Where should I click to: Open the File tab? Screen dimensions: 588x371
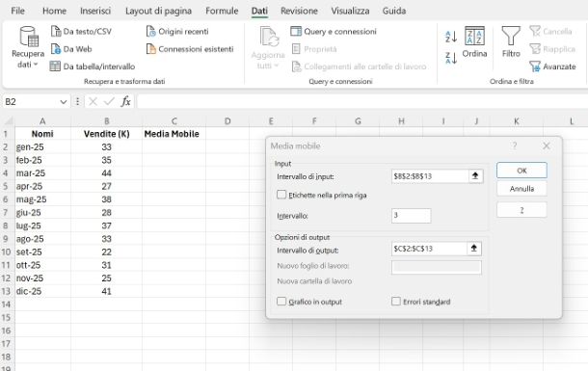pyautogui.click(x=17, y=11)
